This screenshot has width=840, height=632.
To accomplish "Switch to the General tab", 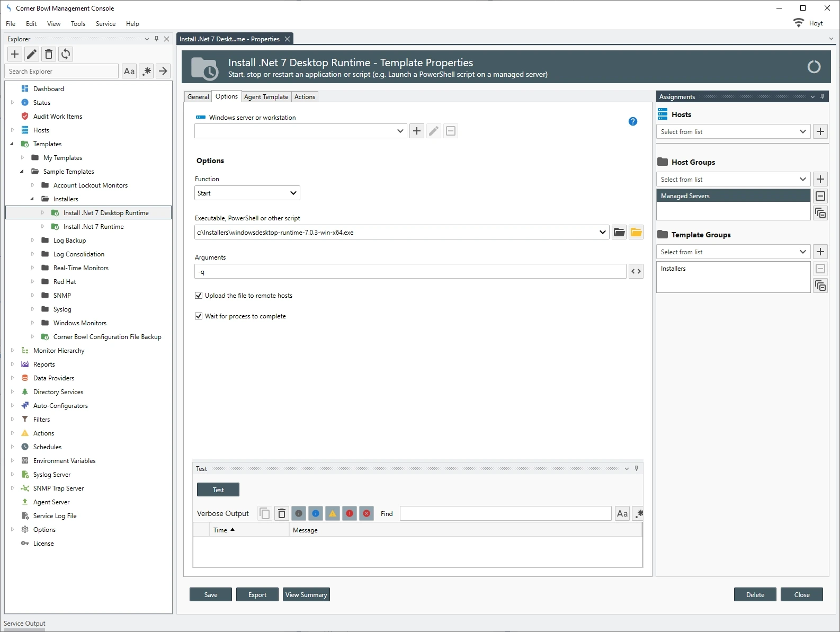I will pos(198,97).
